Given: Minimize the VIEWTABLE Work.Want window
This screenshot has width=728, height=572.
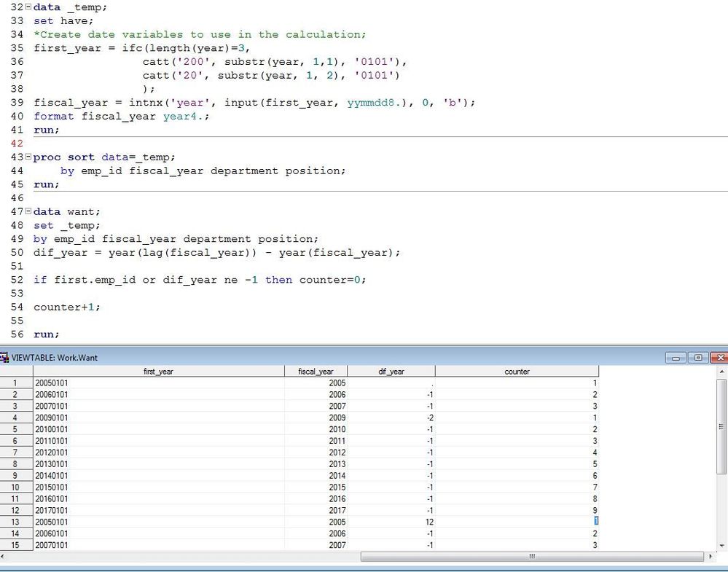Looking at the screenshot, I should click(x=677, y=358).
